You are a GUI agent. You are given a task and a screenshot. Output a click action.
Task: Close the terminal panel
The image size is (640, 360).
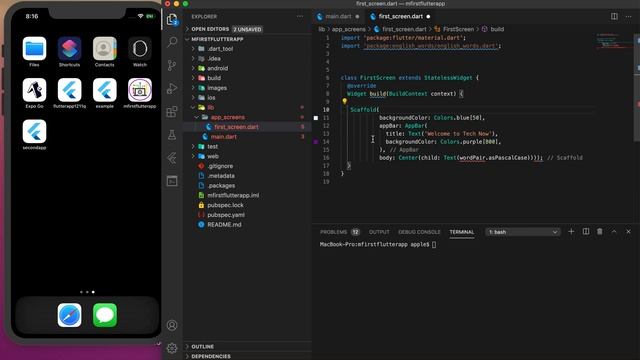[629, 231]
